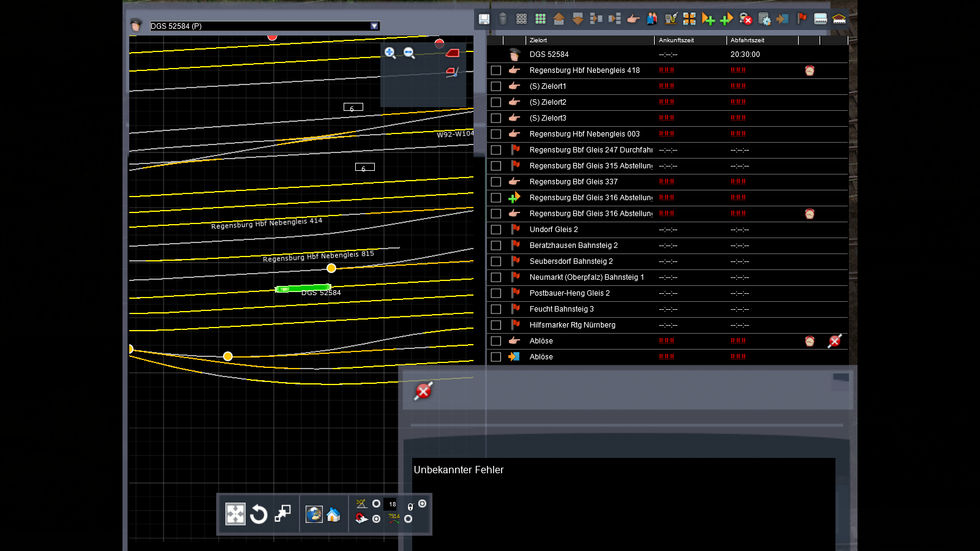Click the green DGS 52584 train marker

[303, 288]
